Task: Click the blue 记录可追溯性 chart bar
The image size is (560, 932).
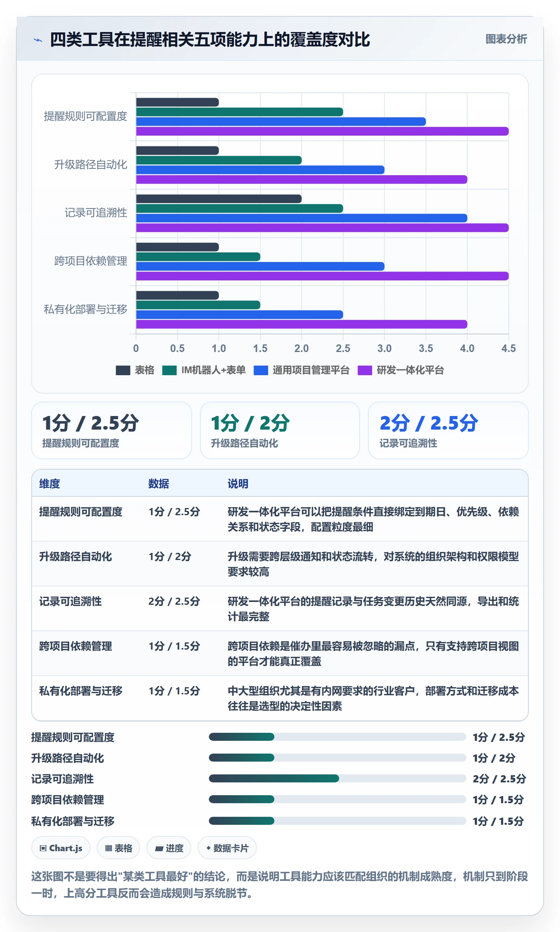Action: tap(302, 218)
